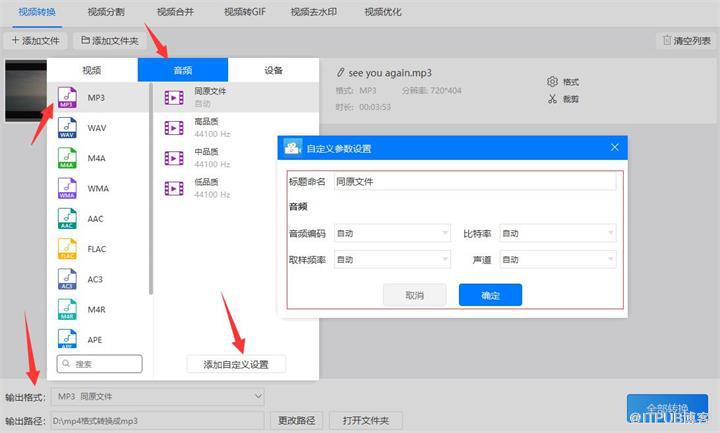Switch to the 视频合并 tab
Image resolution: width=720 pixels, height=433 pixels.
click(x=175, y=12)
